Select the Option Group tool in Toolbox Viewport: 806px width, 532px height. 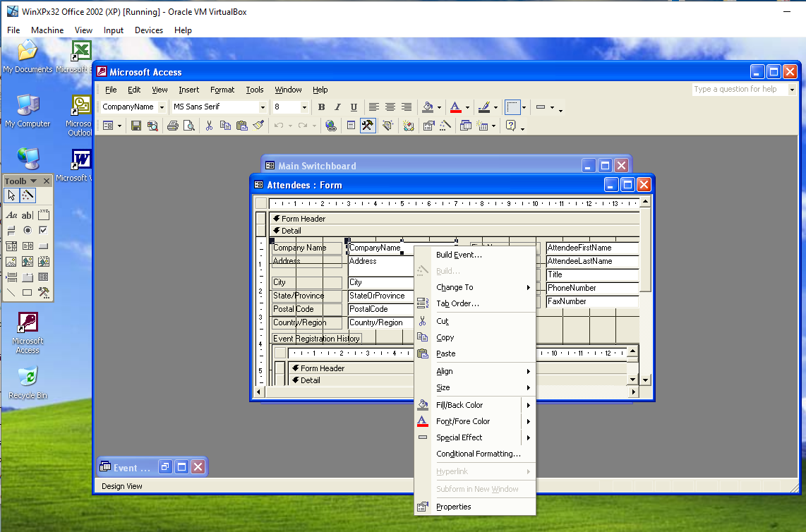coord(44,215)
